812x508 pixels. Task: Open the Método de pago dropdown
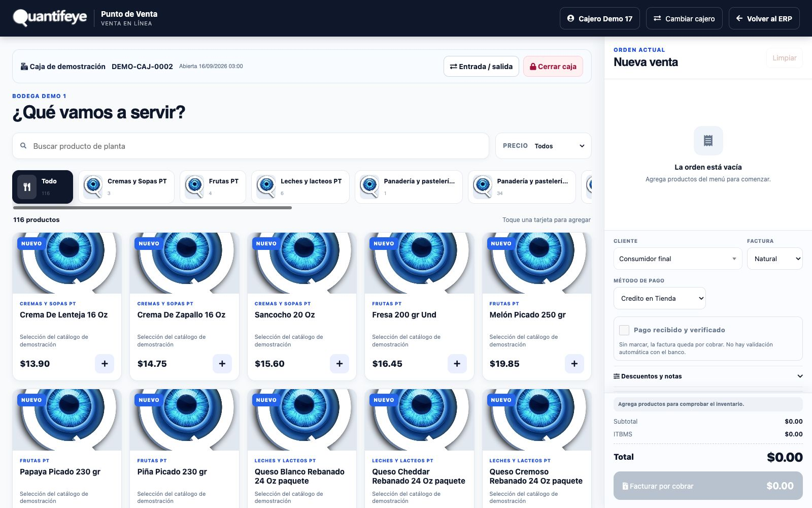point(660,298)
